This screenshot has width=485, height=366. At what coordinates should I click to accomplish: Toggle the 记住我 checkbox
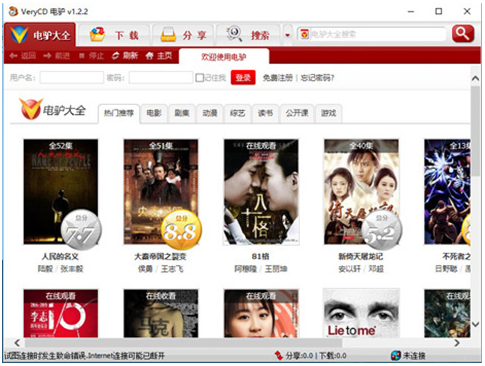tap(200, 78)
